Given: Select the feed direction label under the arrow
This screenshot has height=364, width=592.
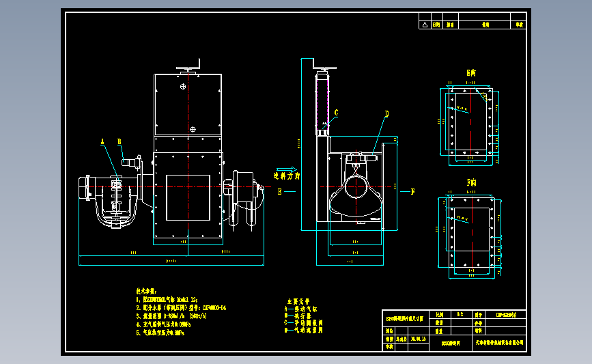Looking at the screenshot, I should [x=287, y=176].
